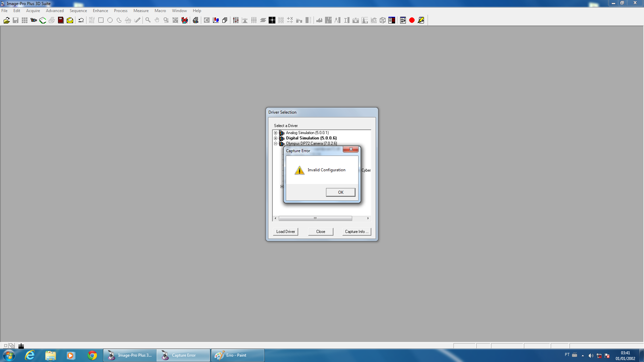Viewport: 644px width, 362px height.
Task: Click the flatbed scanner icon
Action: [x=43, y=20]
